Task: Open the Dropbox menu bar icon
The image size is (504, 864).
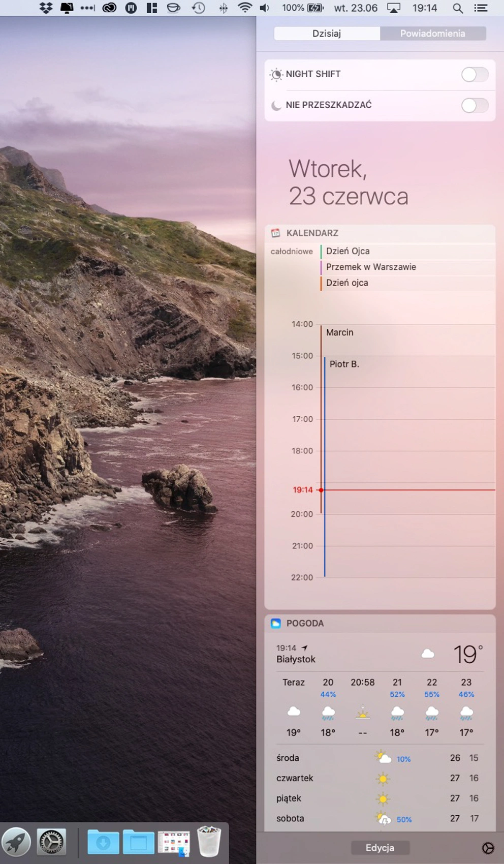Action: tap(46, 8)
